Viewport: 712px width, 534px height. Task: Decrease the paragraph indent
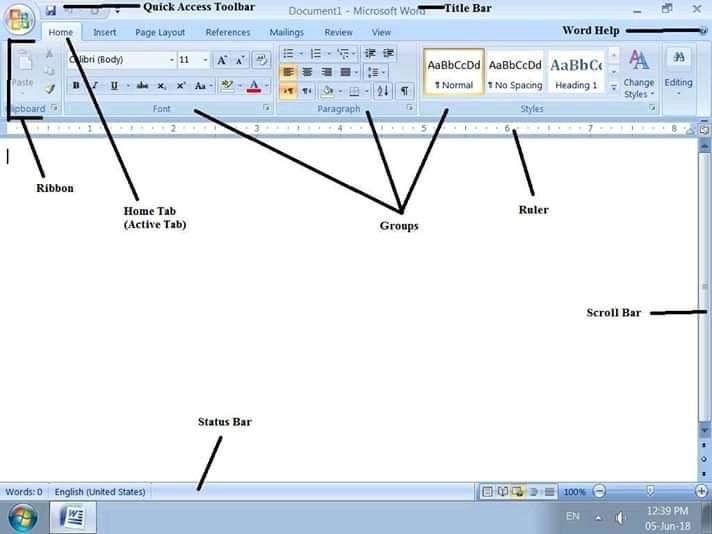[370, 54]
